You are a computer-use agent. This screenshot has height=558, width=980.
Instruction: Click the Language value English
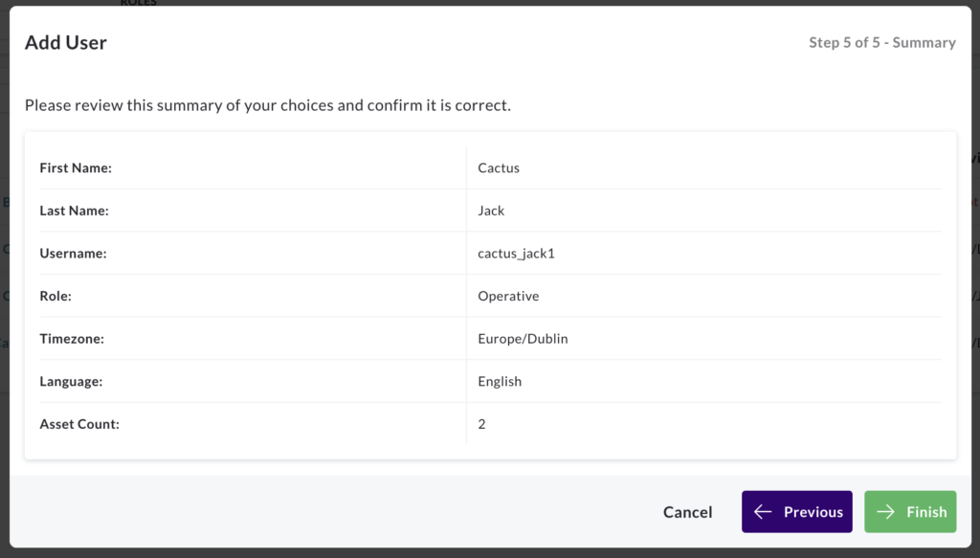click(x=500, y=381)
